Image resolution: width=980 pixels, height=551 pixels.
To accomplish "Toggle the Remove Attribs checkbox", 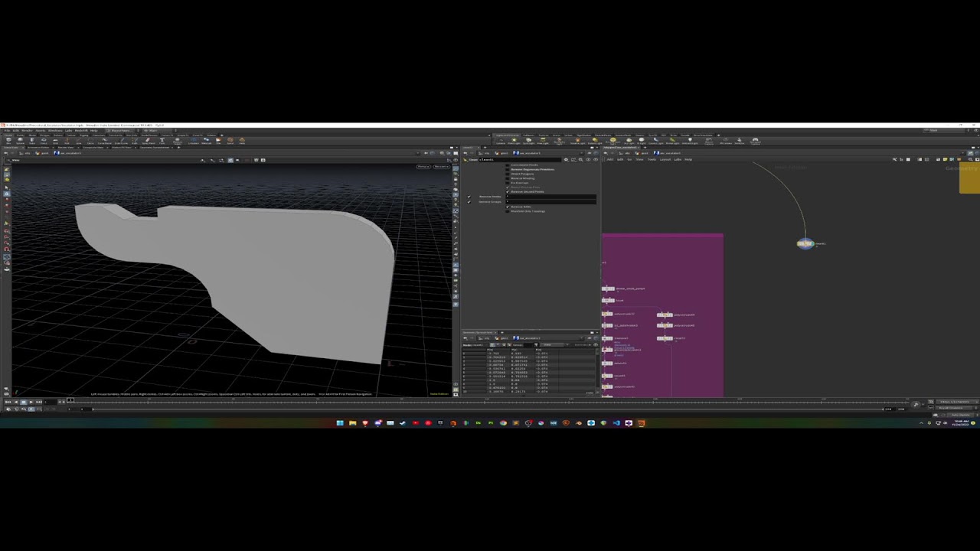I will pyautogui.click(x=469, y=197).
